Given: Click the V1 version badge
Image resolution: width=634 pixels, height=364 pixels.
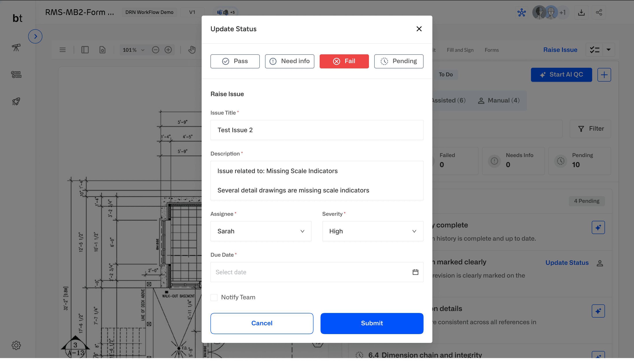Looking at the screenshot, I should (x=192, y=12).
